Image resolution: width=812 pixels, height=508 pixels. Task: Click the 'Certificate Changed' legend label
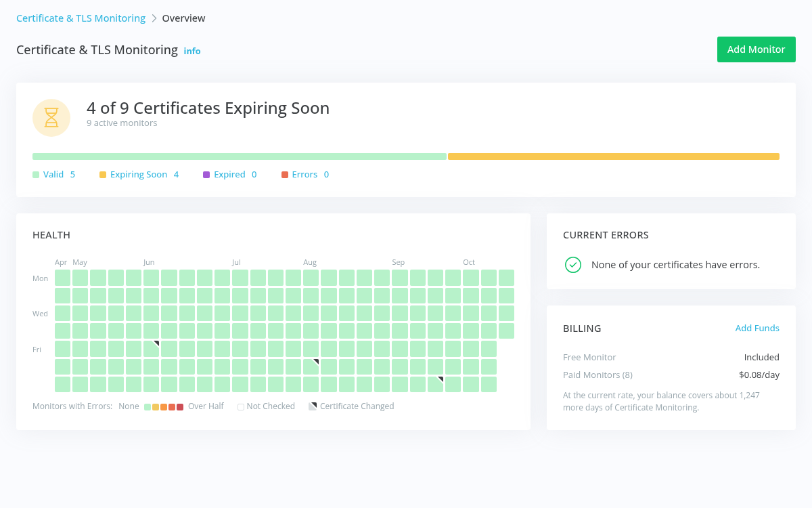pos(357,406)
